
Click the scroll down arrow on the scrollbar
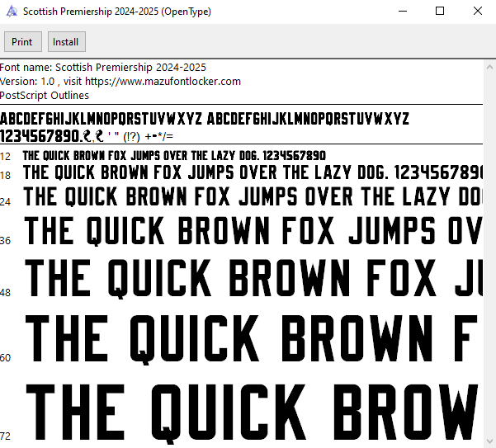pyautogui.click(x=489, y=441)
